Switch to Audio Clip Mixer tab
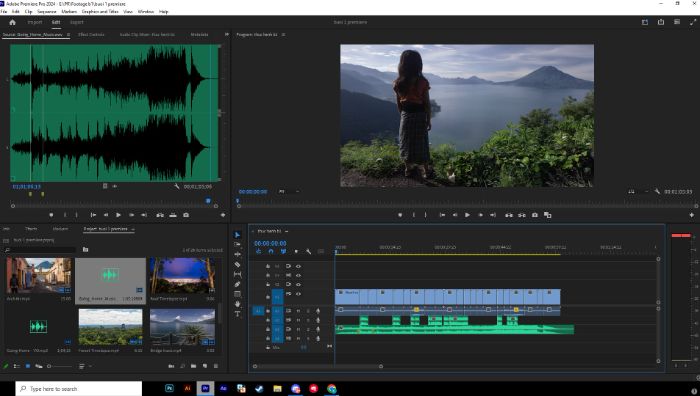The width and height of the screenshot is (700, 396). point(147,34)
